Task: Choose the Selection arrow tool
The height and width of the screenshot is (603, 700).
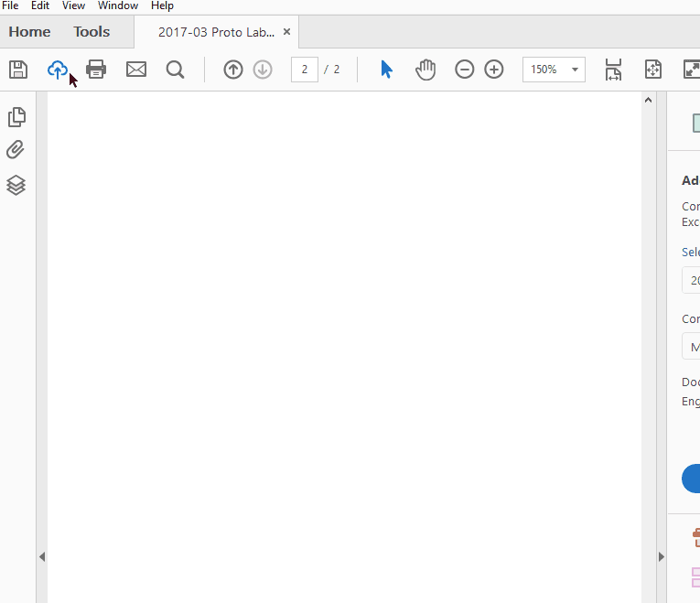Action: point(387,70)
